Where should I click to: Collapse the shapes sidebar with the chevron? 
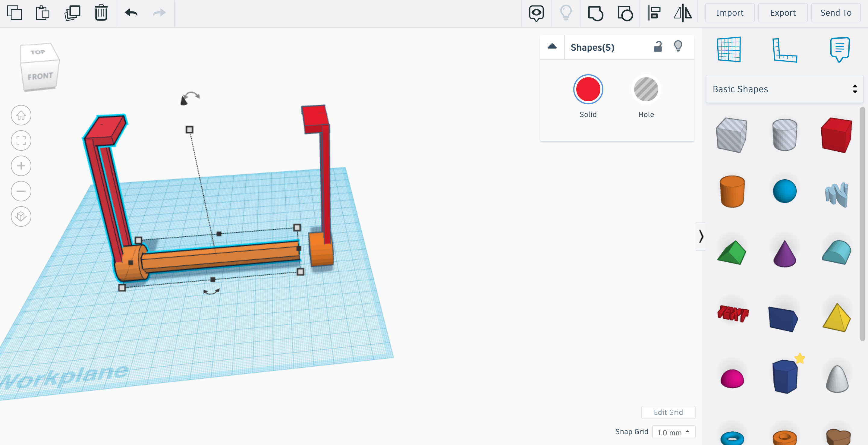(701, 236)
